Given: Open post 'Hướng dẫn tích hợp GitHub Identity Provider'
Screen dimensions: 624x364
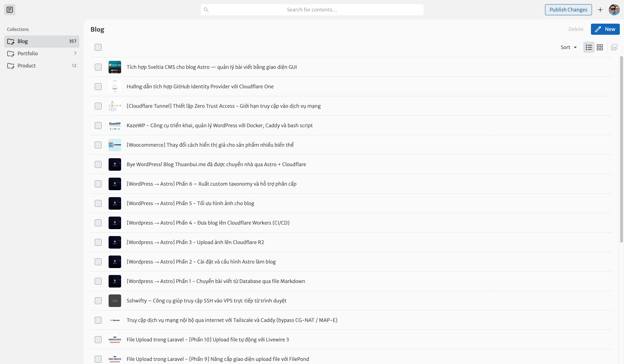Looking at the screenshot, I should tap(200, 87).
